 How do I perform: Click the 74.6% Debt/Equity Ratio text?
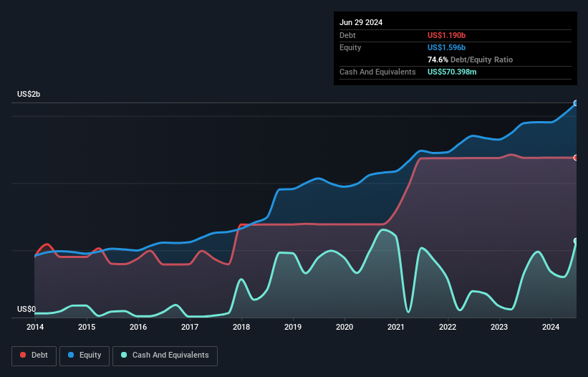click(x=470, y=59)
